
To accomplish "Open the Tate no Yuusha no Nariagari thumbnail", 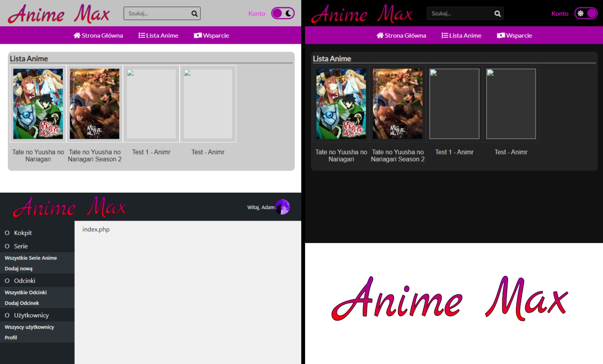I will tap(38, 104).
